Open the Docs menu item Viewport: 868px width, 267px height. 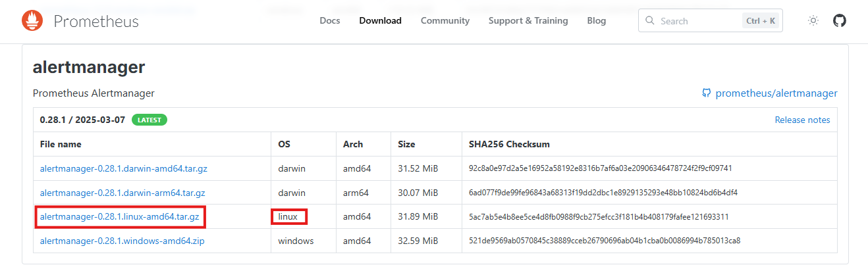pyautogui.click(x=330, y=20)
